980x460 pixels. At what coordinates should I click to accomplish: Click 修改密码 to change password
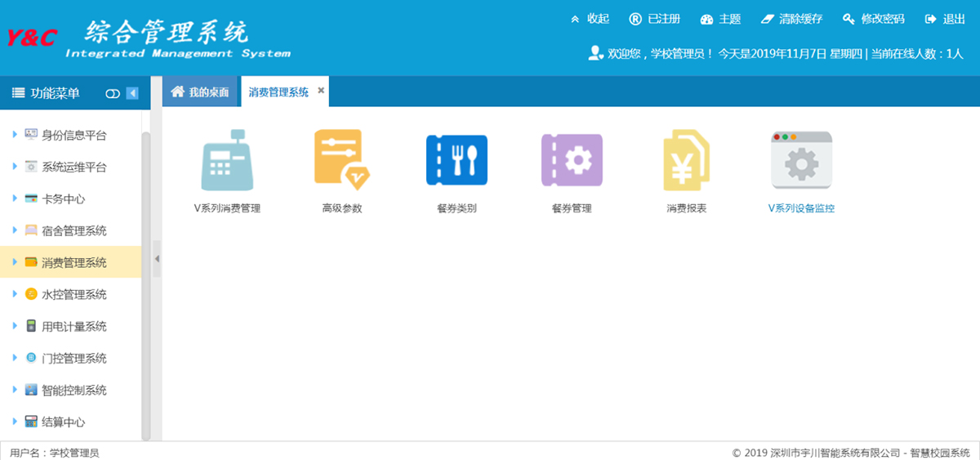873,19
